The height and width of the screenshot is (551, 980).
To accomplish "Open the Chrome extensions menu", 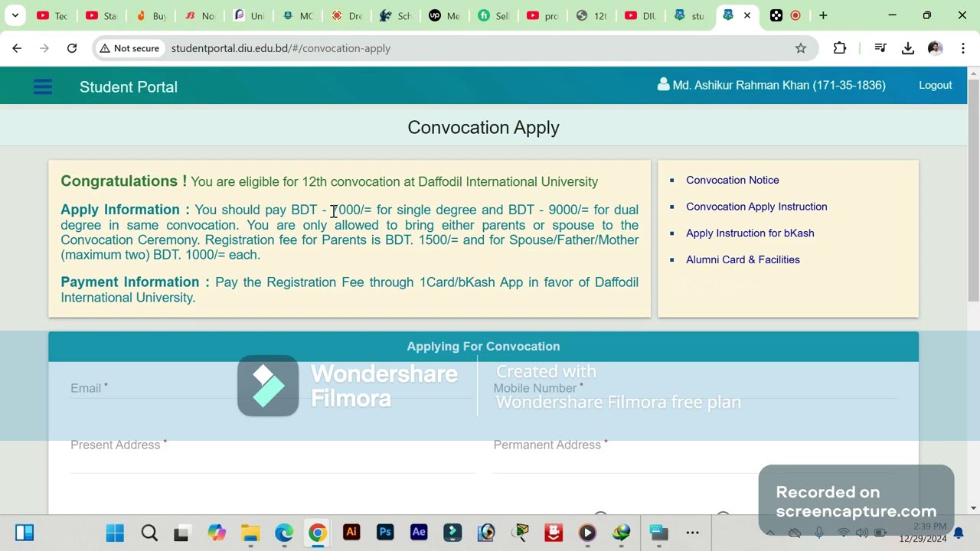I will pos(840,48).
